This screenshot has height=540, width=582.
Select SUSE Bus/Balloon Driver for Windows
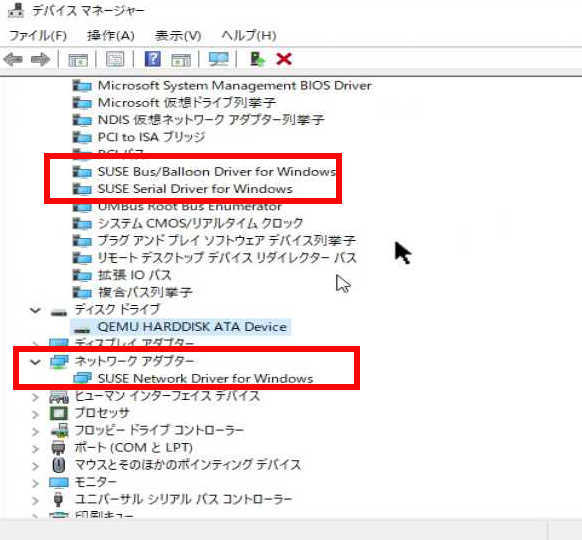(217, 171)
